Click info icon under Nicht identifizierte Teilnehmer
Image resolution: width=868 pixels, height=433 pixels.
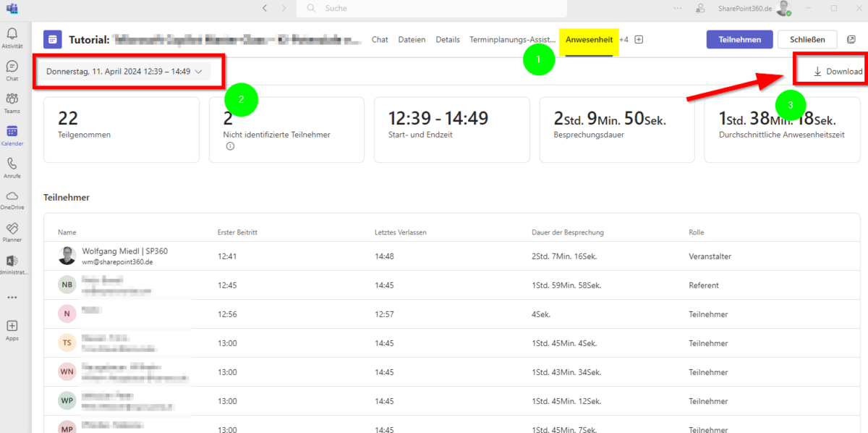(230, 146)
